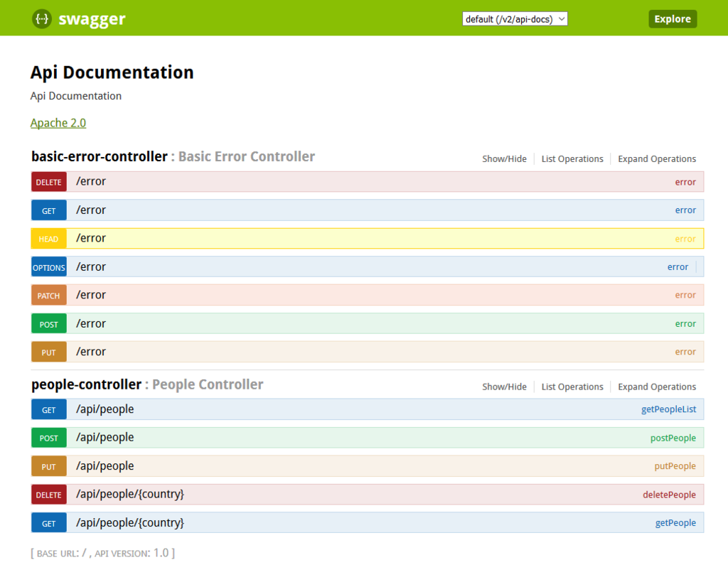Open the getPeople operation link
Image resolution: width=728 pixels, height=582 pixels.
point(675,523)
